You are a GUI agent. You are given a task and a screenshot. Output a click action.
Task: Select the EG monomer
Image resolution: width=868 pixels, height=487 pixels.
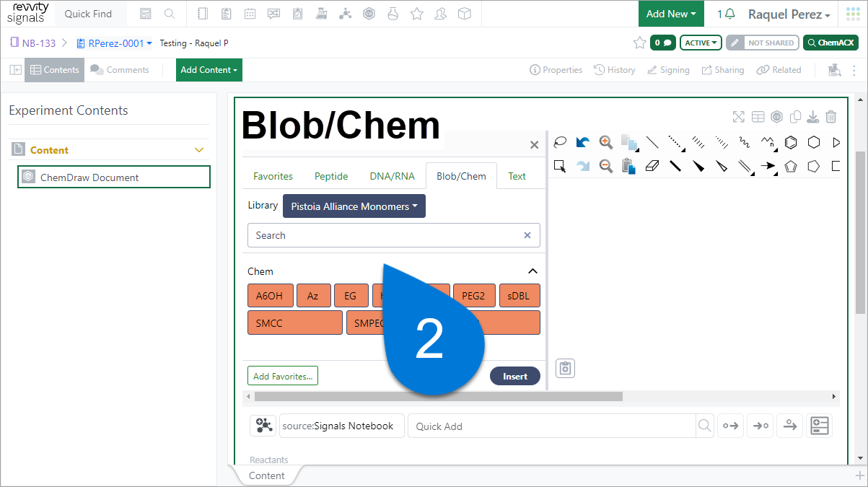(x=351, y=296)
